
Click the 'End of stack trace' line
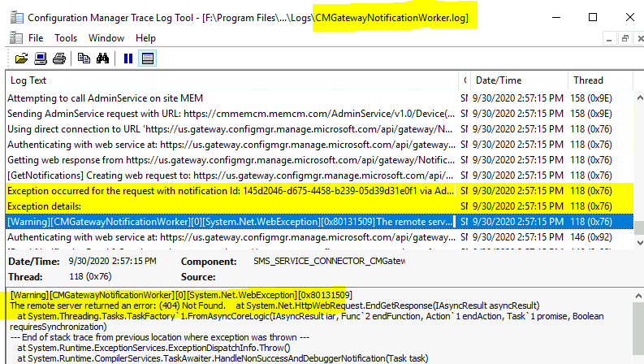(x=159, y=337)
